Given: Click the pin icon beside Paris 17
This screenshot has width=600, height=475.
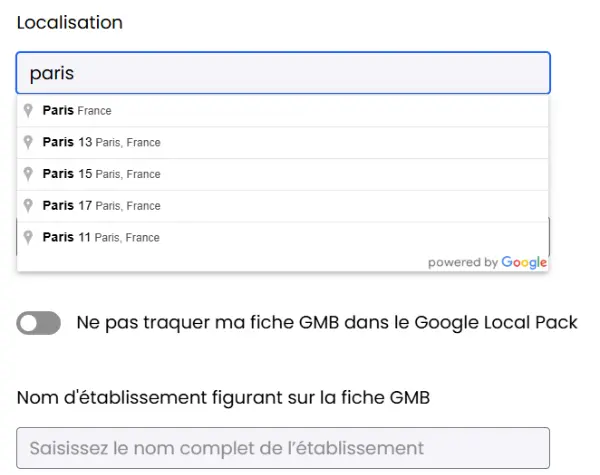Looking at the screenshot, I should [x=28, y=206].
